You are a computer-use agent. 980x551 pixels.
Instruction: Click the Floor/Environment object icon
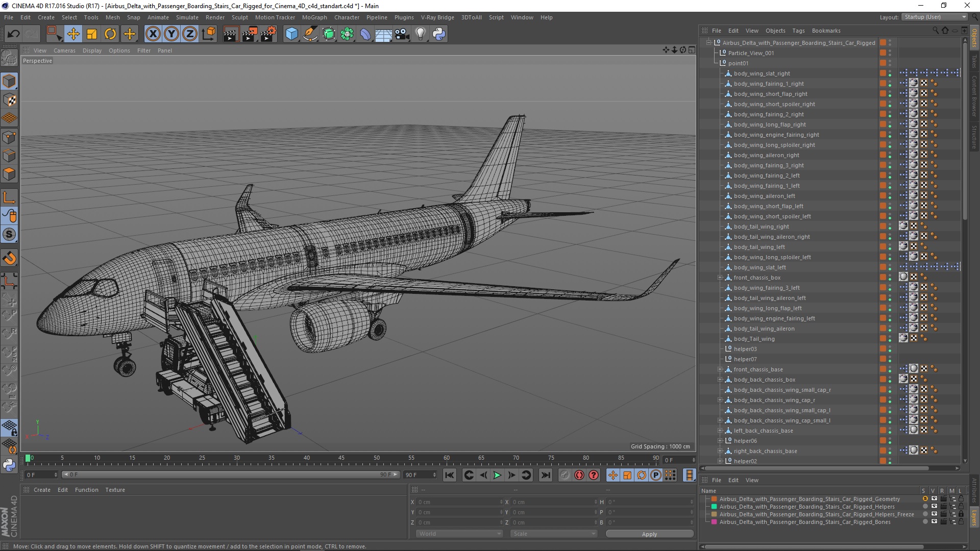click(384, 34)
